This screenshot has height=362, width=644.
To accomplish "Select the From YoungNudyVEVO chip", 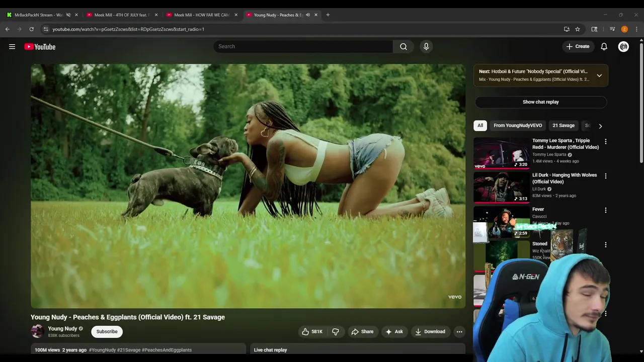I will (518, 126).
